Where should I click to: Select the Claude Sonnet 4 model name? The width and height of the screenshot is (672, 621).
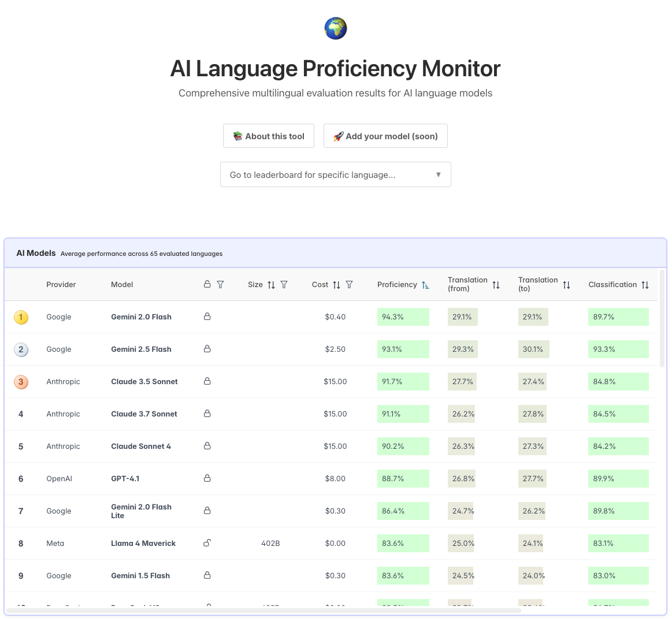(x=140, y=446)
